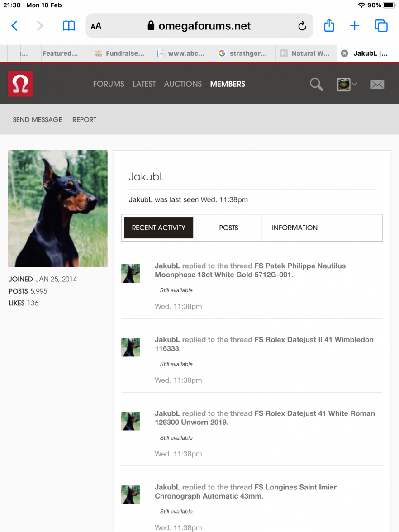Viewport: 399px width, 532px height.
Task: Open Patek Philippe Nautilus Moonphase thread link
Action: point(250,270)
